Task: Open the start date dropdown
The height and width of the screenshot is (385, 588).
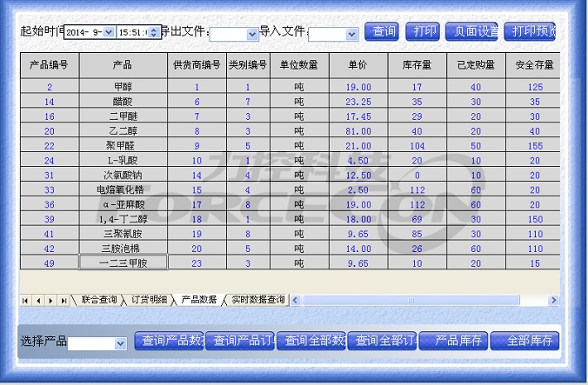Action: coord(109,32)
